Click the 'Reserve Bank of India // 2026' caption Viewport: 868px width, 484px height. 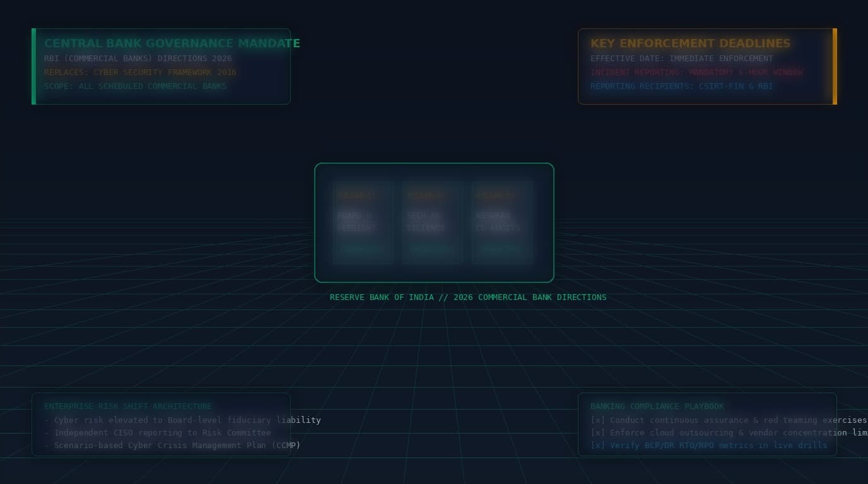pyautogui.click(x=468, y=297)
